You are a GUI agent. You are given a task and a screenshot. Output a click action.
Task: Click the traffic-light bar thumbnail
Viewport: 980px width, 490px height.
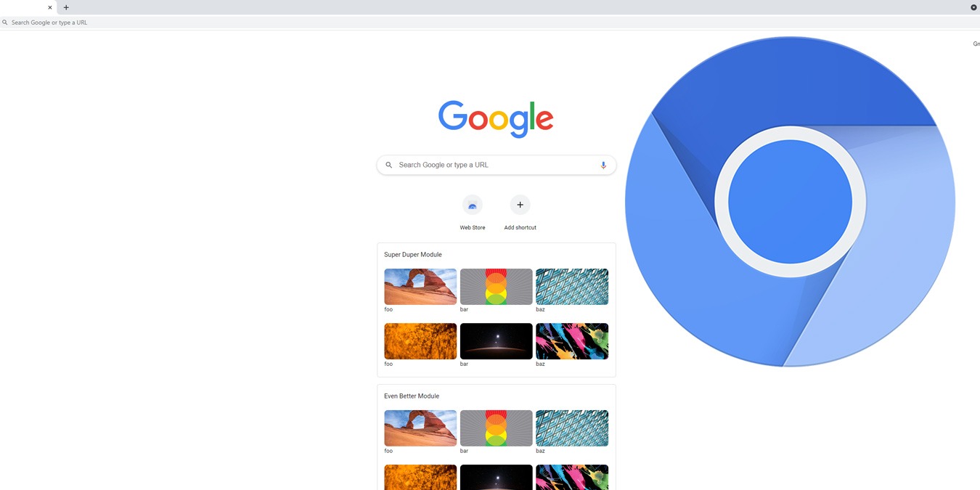point(496,286)
